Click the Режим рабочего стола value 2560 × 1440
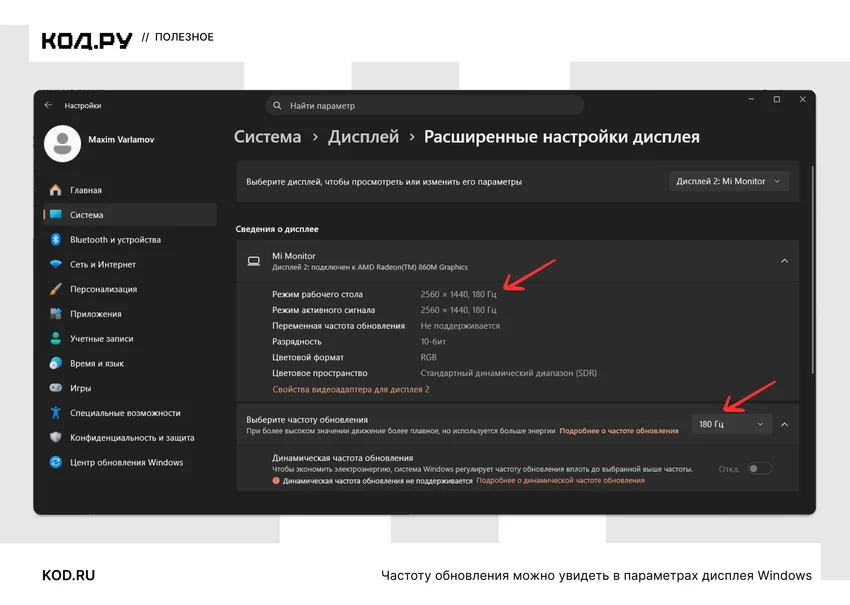The height and width of the screenshot is (605, 850). 458,294
